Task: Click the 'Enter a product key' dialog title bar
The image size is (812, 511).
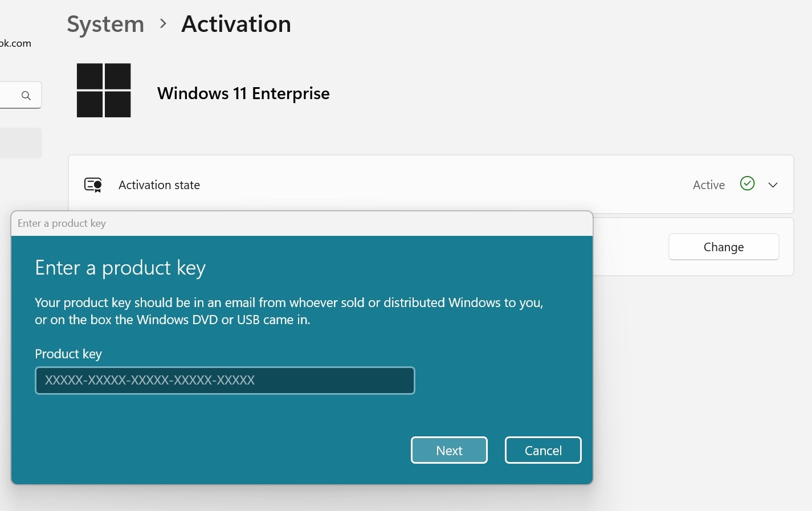Action: pyautogui.click(x=302, y=223)
